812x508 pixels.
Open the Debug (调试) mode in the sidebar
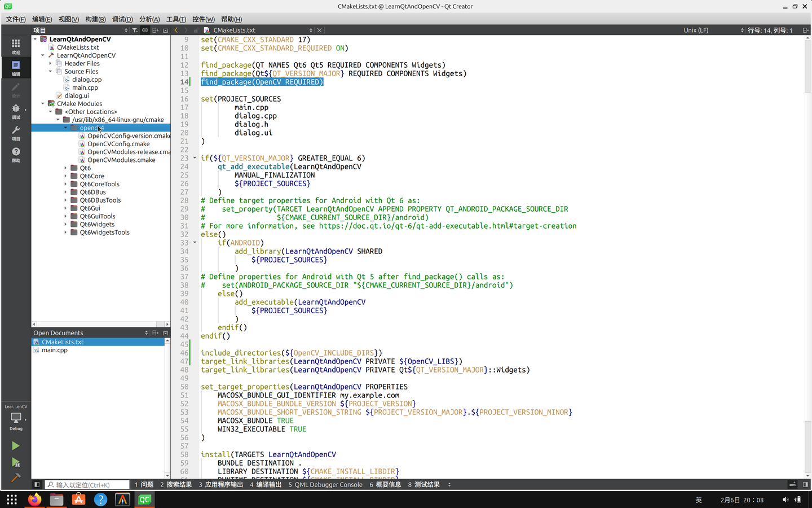[16, 111]
